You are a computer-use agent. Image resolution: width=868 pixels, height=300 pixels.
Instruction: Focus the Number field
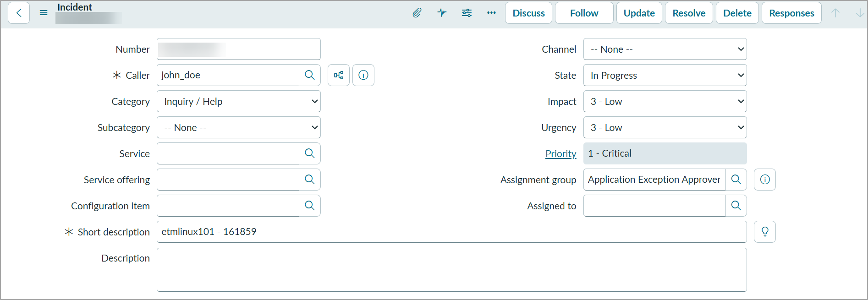(239, 49)
